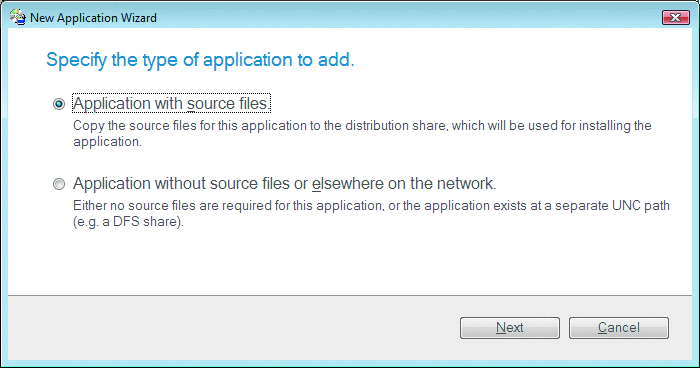Click the '(e.g. a DFS share).' text

coord(129,222)
